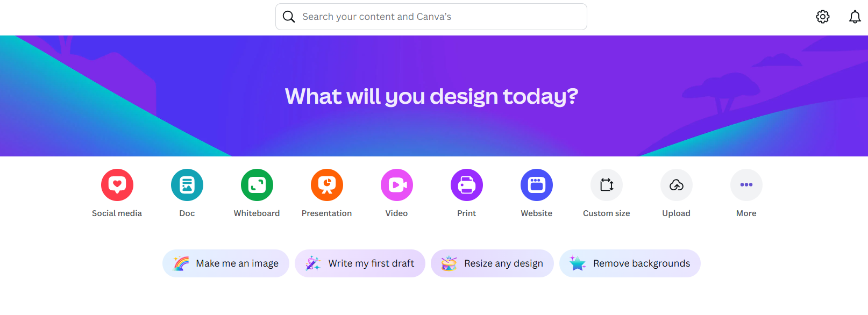Image resolution: width=868 pixels, height=315 pixels.
Task: Open account settings gear icon
Action: 823,17
